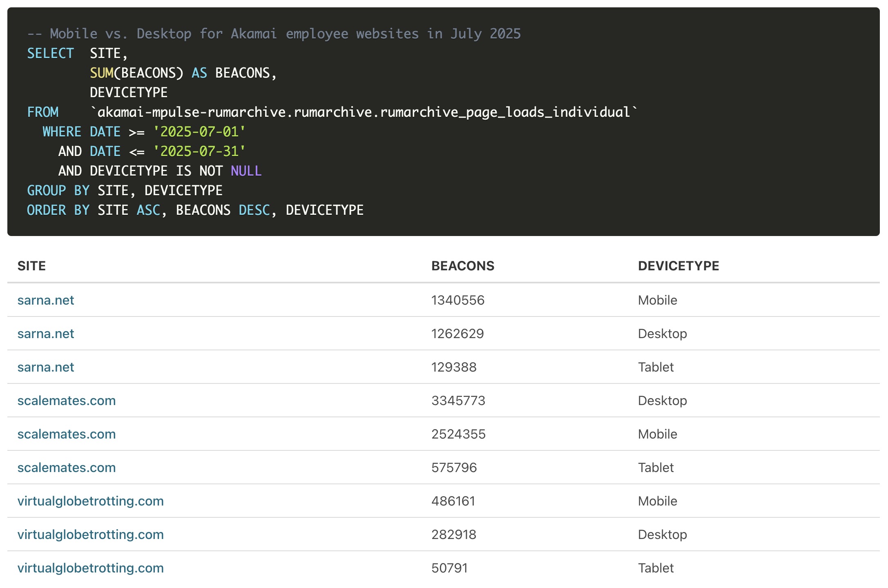Image resolution: width=888 pixels, height=588 pixels.
Task: Open scalemates.com link in Desktop row
Action: (67, 401)
